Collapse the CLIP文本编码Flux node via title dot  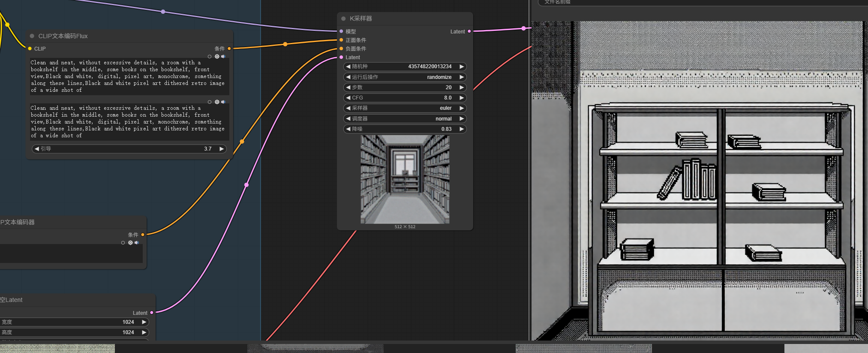tap(32, 36)
